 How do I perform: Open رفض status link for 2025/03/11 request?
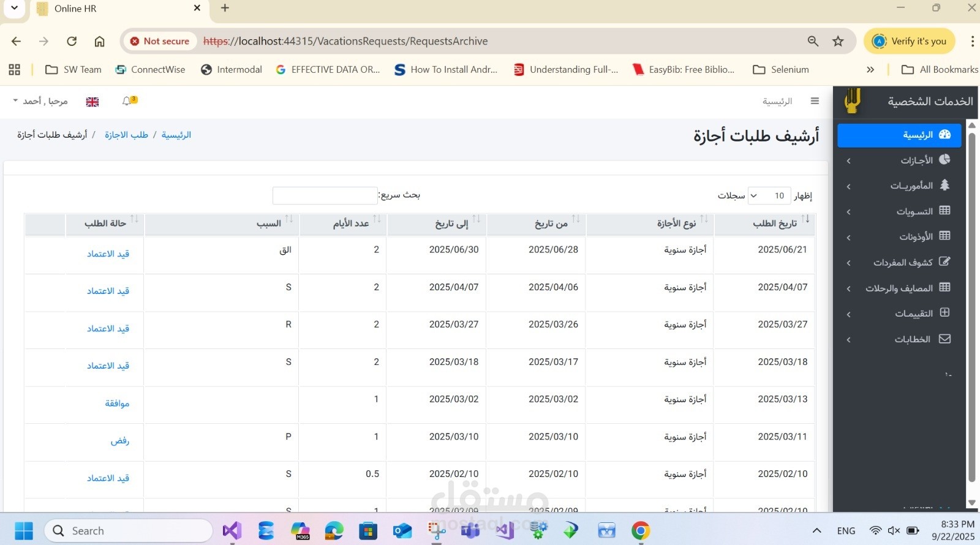click(x=120, y=440)
